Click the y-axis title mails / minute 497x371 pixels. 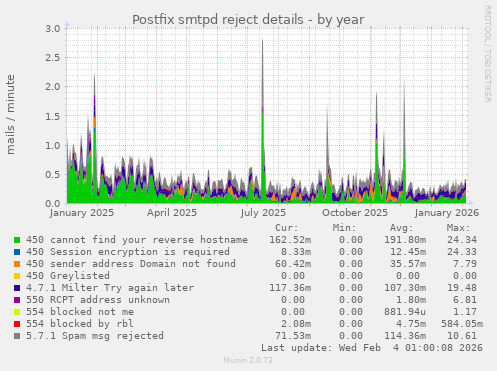tap(11, 115)
